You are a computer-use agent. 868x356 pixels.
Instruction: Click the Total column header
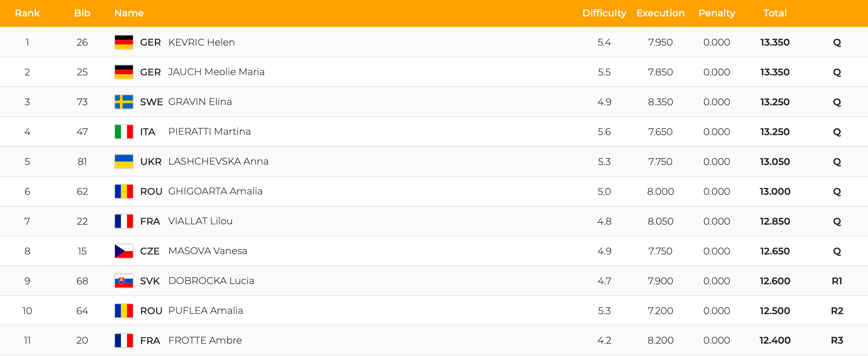click(775, 13)
